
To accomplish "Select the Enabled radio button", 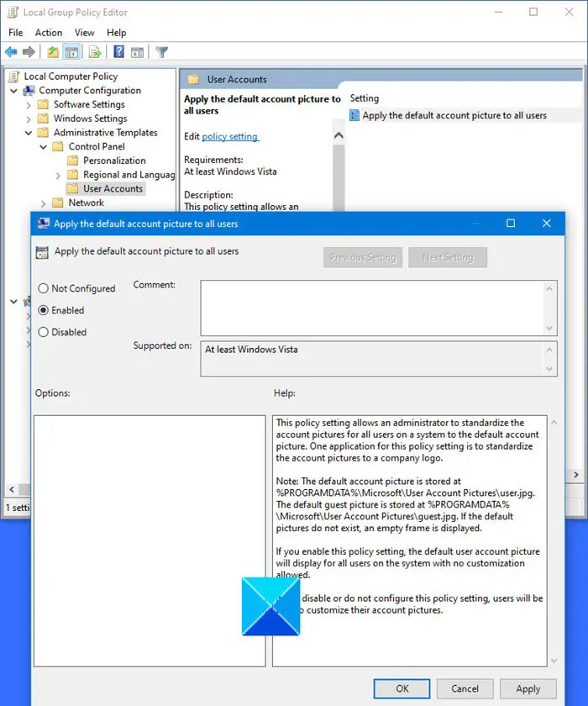I will point(43,310).
